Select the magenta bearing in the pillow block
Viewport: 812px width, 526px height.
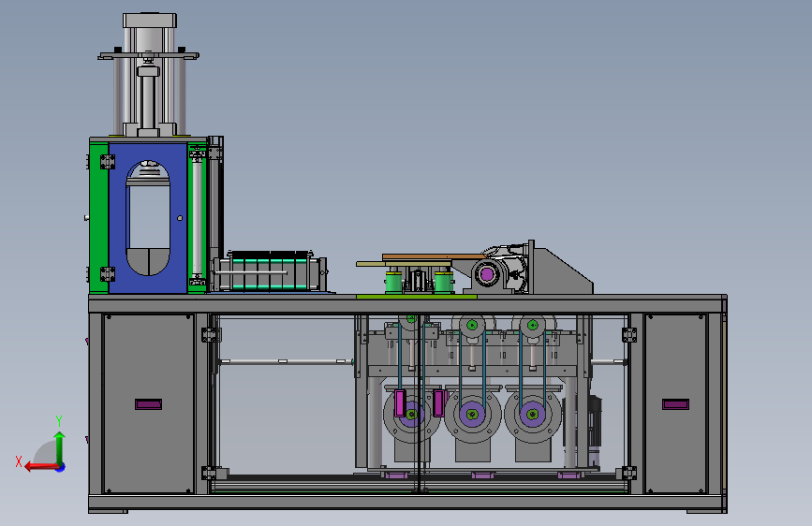[487, 274]
